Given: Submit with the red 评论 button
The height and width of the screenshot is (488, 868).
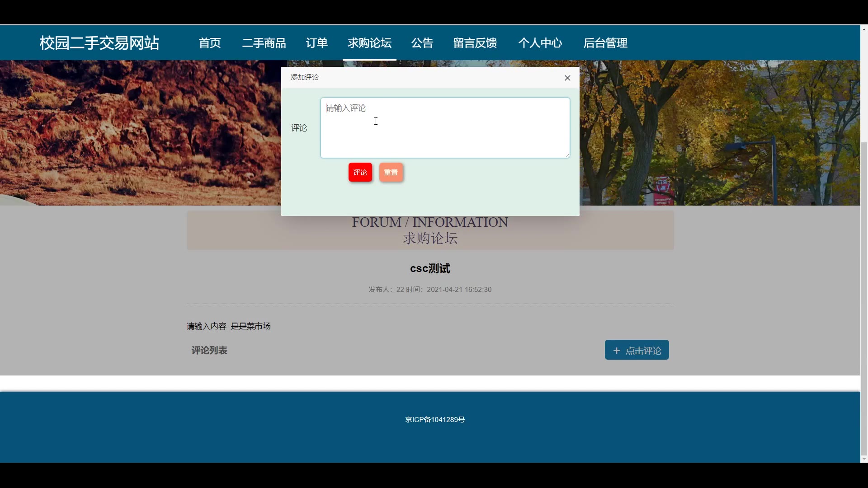Looking at the screenshot, I should 360,172.
